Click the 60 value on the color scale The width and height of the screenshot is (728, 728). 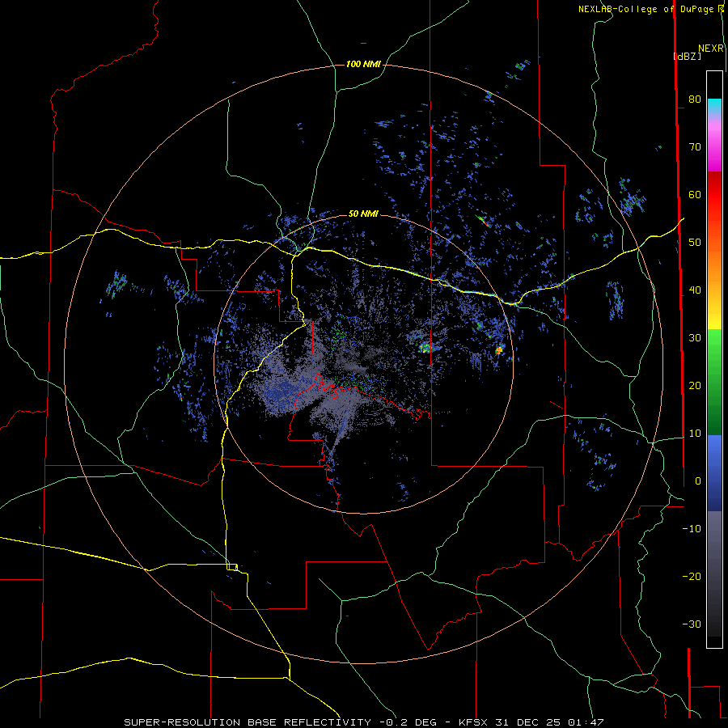(695, 194)
